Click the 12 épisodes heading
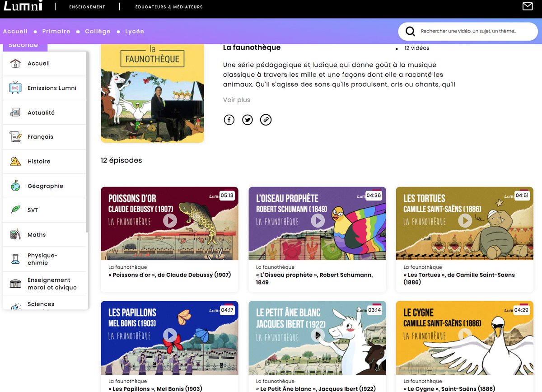The height and width of the screenshot is (392, 542). click(x=121, y=160)
